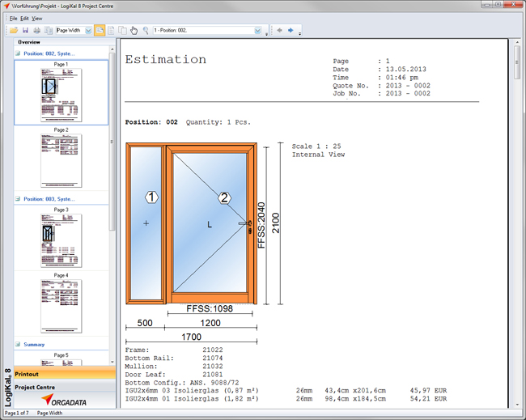Click the Print icon in toolbar
526x420 pixels.
tap(37, 31)
